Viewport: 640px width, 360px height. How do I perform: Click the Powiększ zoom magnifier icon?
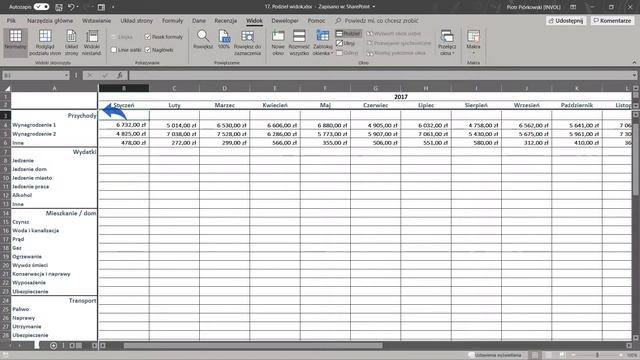pyautogui.click(x=203, y=36)
